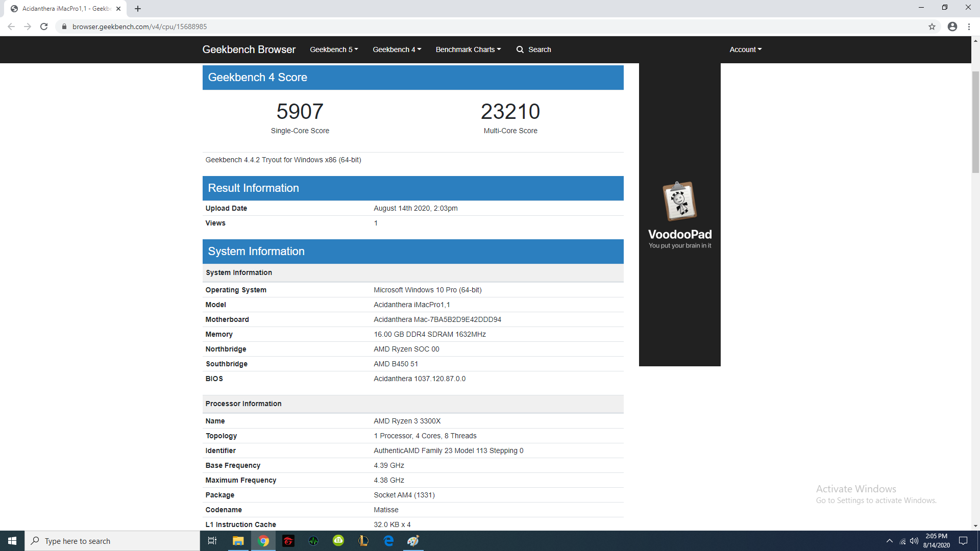The height and width of the screenshot is (551, 980).
Task: Open a new browser tab
Action: coord(138,9)
